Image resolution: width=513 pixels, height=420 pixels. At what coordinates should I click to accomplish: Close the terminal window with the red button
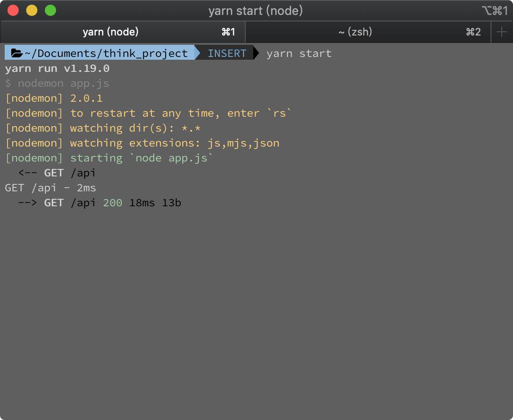[13, 10]
